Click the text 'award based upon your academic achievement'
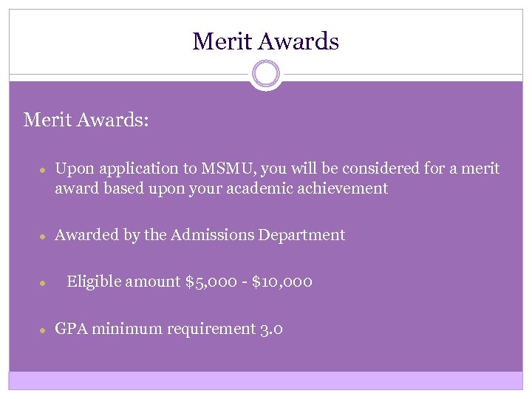The height and width of the screenshot is (399, 532). click(221, 188)
